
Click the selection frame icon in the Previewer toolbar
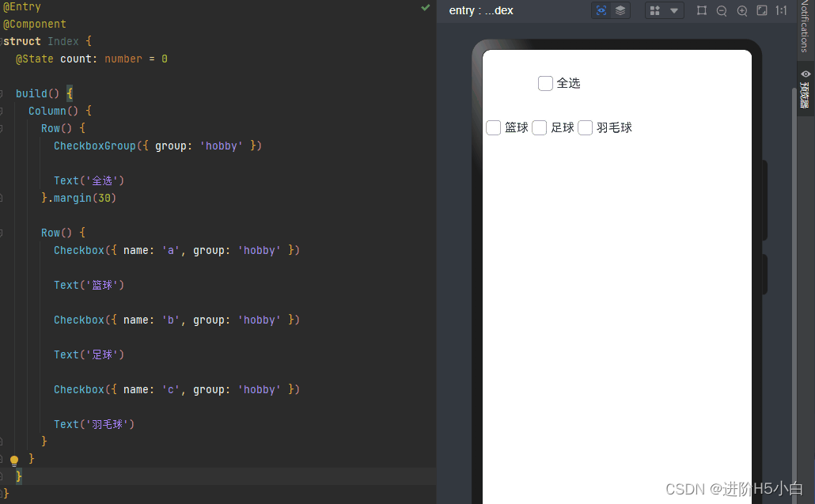(703, 11)
